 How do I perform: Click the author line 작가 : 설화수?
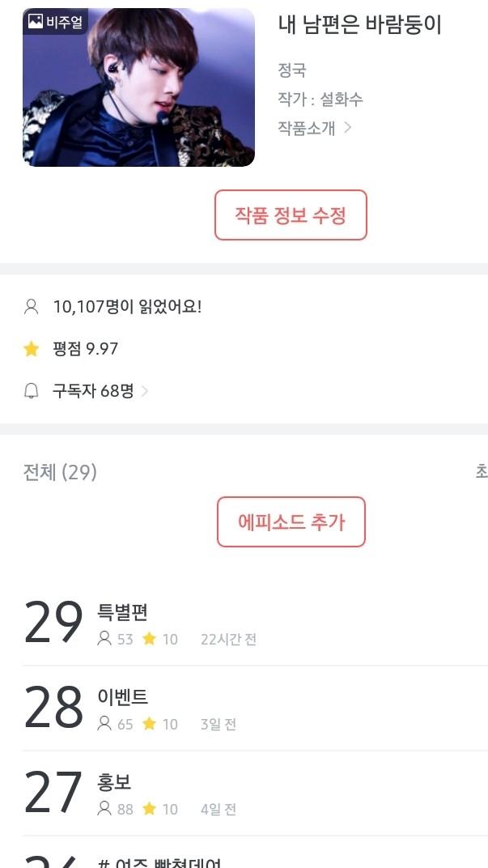(x=320, y=100)
